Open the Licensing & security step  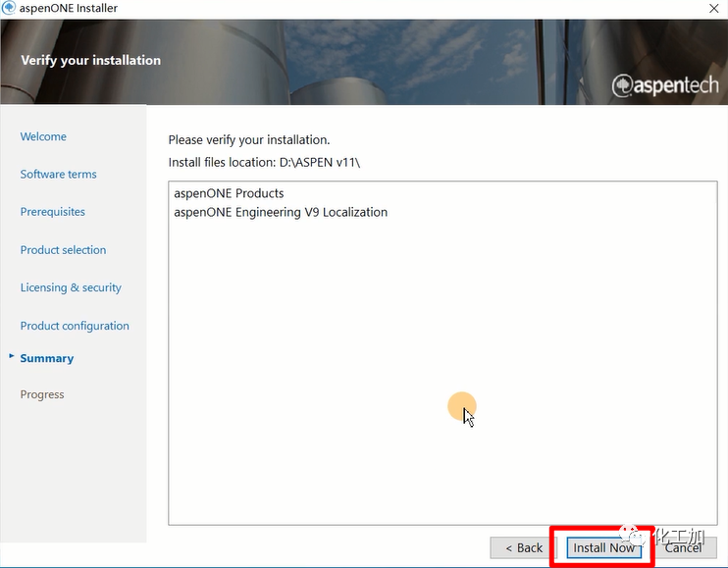[71, 287]
